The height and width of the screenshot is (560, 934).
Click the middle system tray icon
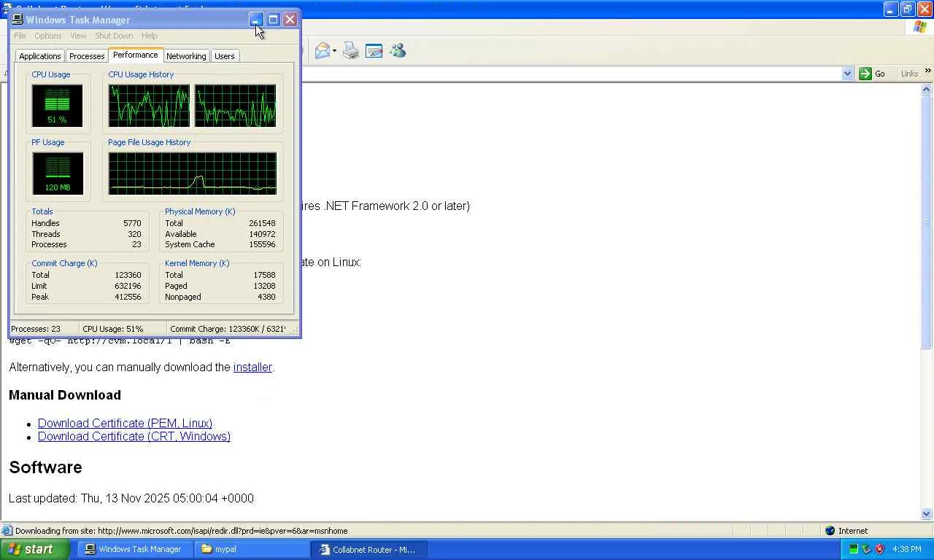866,549
